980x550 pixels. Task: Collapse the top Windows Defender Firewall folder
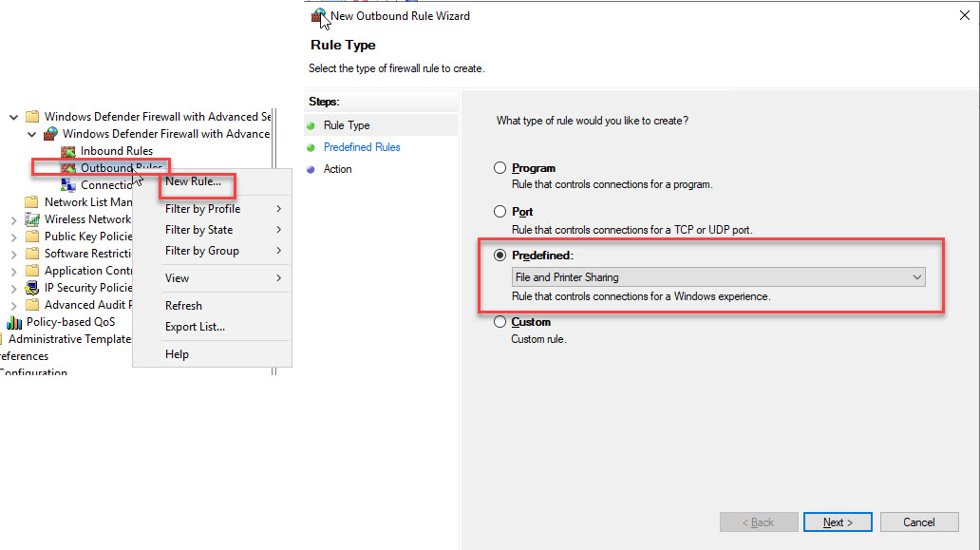[13, 117]
